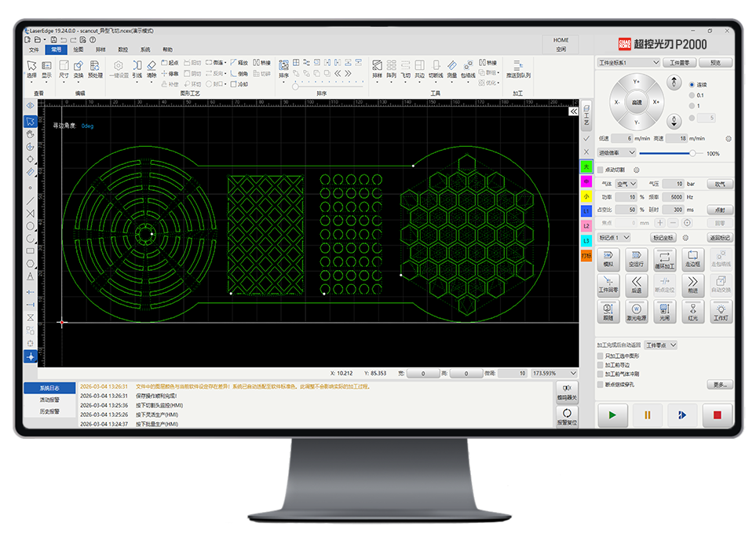Expand the 气体 空气 gas dropdown
Viewport: 756px width, 541px height.
[x=626, y=184]
